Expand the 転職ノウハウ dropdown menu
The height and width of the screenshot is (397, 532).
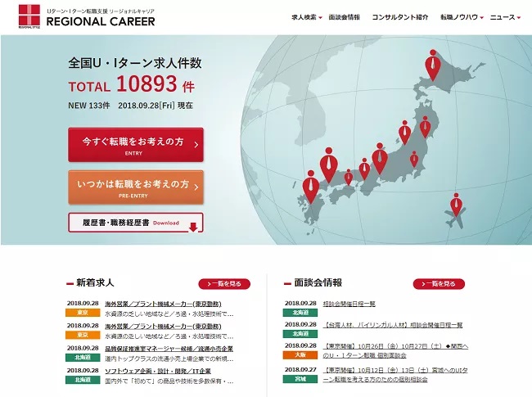[462, 17]
